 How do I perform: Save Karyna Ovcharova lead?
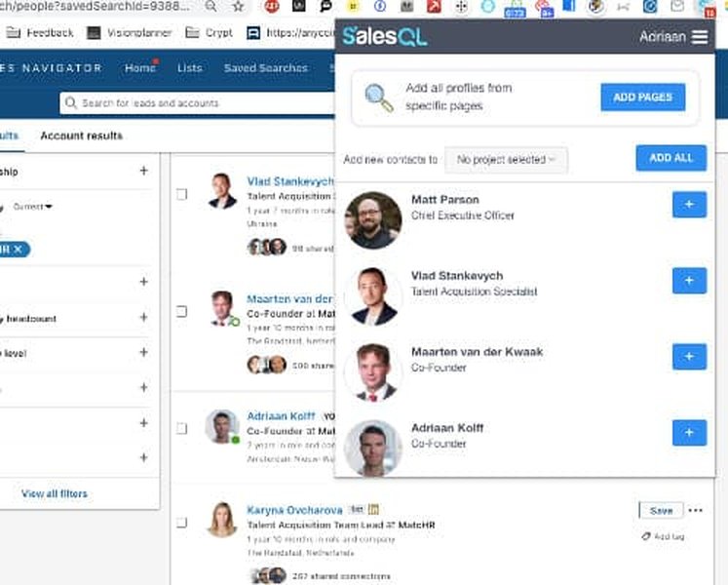coord(661,510)
